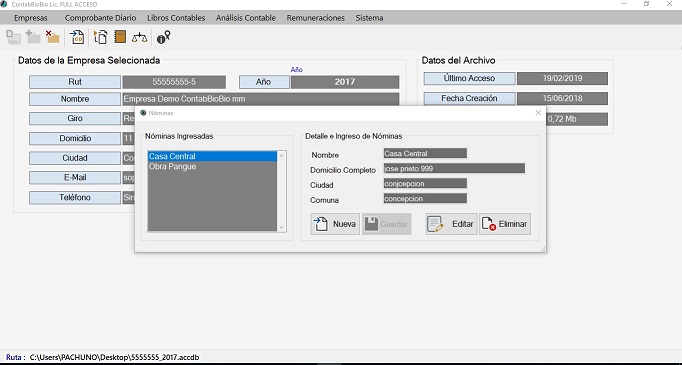Click the document with blue arrow toolbar icon
The image size is (682, 365).
77,37
